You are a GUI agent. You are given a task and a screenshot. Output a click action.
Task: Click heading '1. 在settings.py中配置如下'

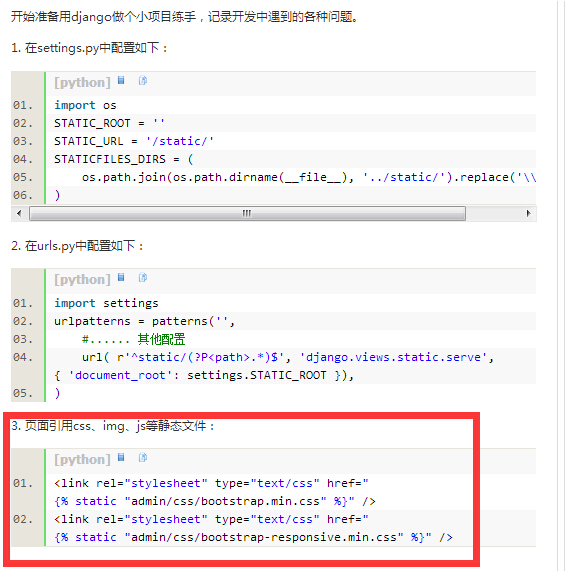click(89, 48)
